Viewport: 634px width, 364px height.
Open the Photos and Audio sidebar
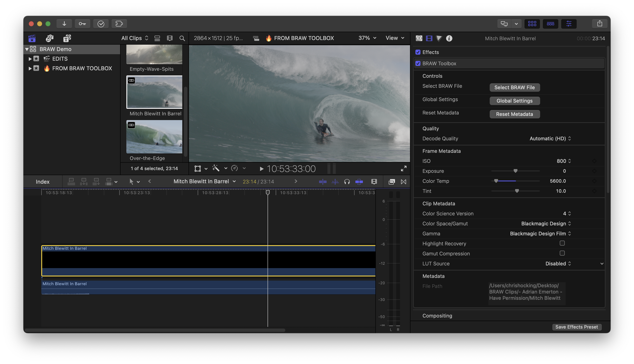(49, 38)
